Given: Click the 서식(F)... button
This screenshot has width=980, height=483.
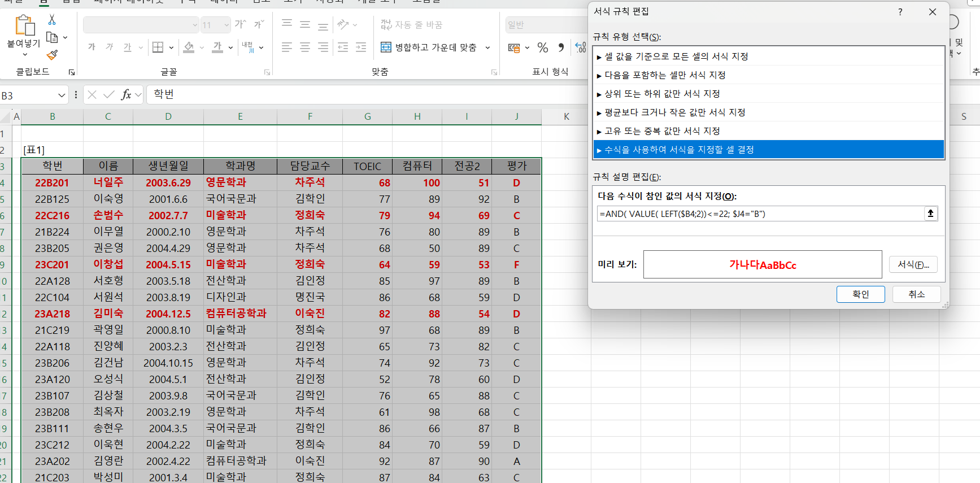Looking at the screenshot, I should coord(913,264).
